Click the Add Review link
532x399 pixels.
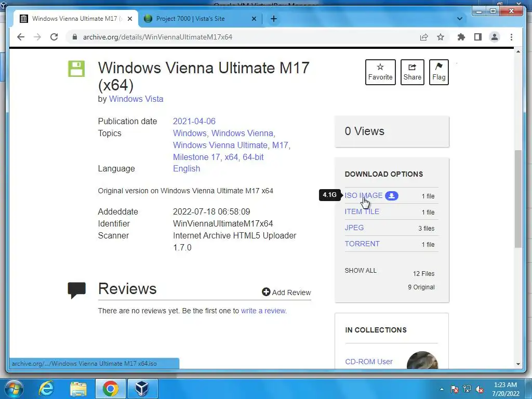[x=286, y=292]
